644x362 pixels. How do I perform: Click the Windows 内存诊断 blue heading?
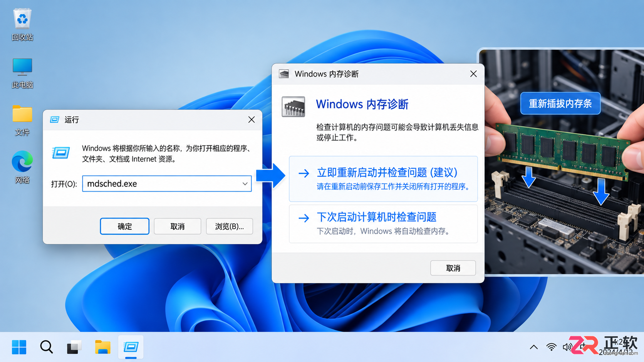tap(362, 104)
